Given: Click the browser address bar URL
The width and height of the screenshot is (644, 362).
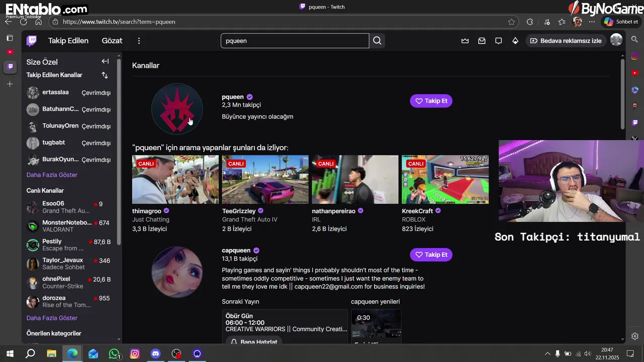Looking at the screenshot, I should tap(119, 22).
